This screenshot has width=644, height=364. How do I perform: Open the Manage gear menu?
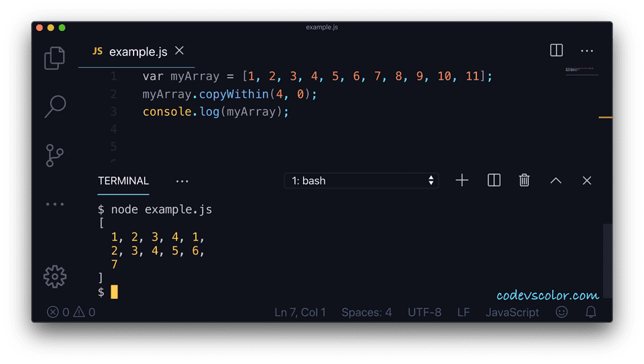pyautogui.click(x=55, y=277)
